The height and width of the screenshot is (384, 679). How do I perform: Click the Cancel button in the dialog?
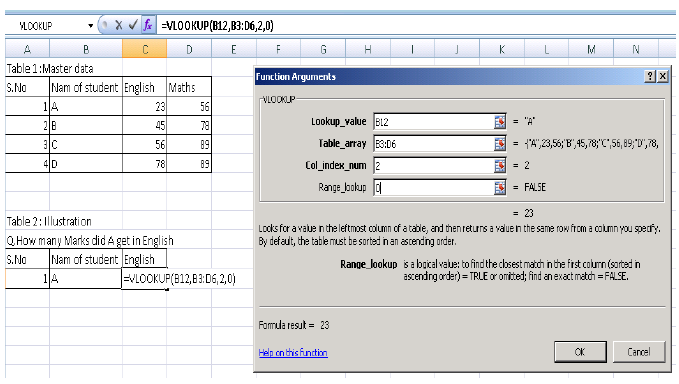[x=639, y=352]
